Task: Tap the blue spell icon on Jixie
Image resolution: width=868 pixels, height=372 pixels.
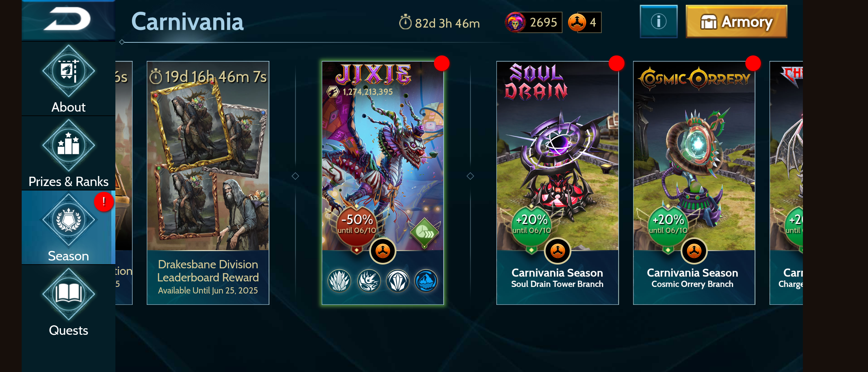Action: tap(426, 281)
